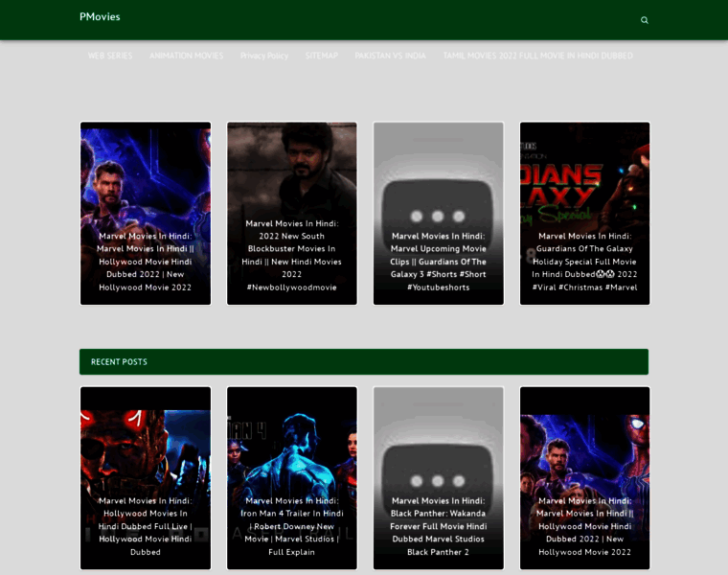Open 'Guardians Of The Galaxy Holiday Special' card
The width and height of the screenshot is (728, 575).
pos(584,213)
